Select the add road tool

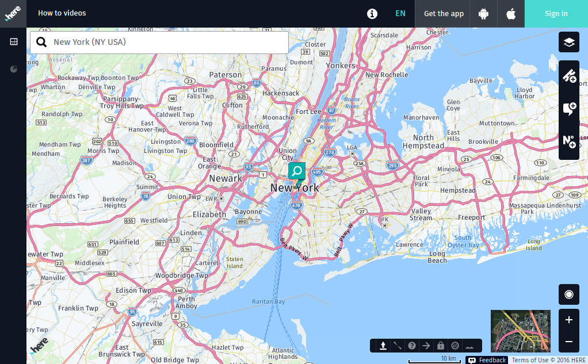pos(569,76)
